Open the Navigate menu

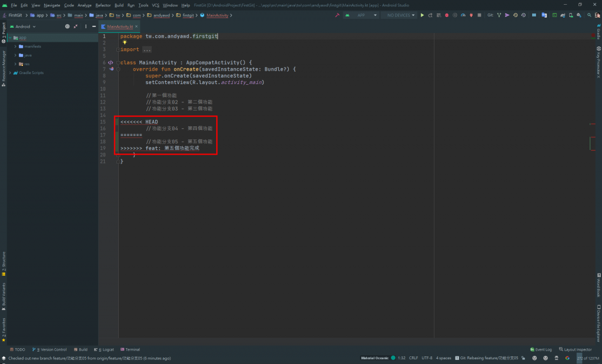point(52,5)
